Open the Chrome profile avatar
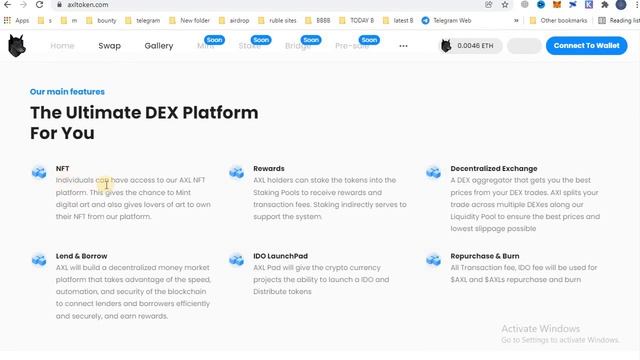Screen dimensions: 640x360 [621, 4]
